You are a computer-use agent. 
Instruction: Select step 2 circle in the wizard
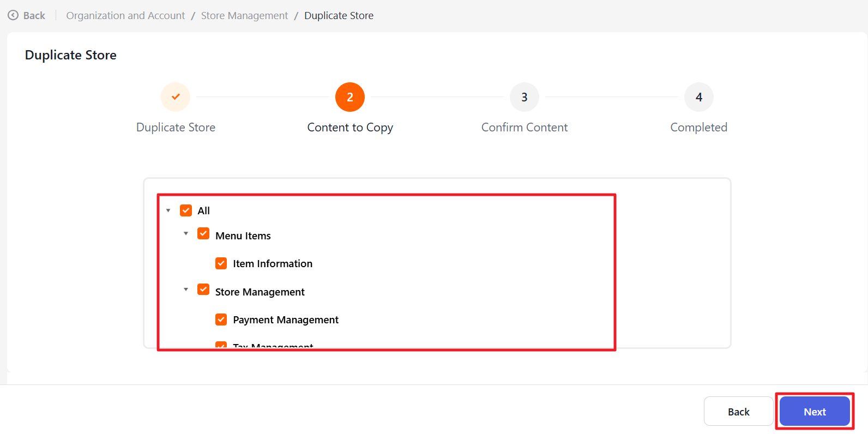pos(350,97)
